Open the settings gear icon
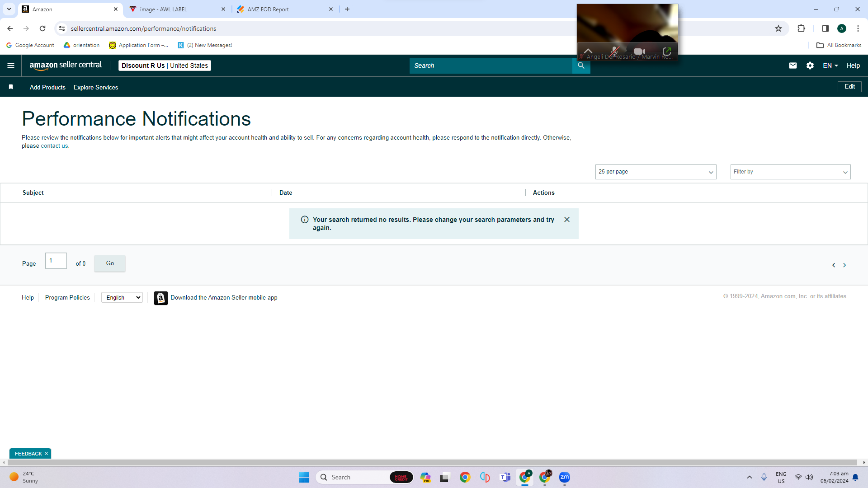The height and width of the screenshot is (488, 868). coord(810,66)
